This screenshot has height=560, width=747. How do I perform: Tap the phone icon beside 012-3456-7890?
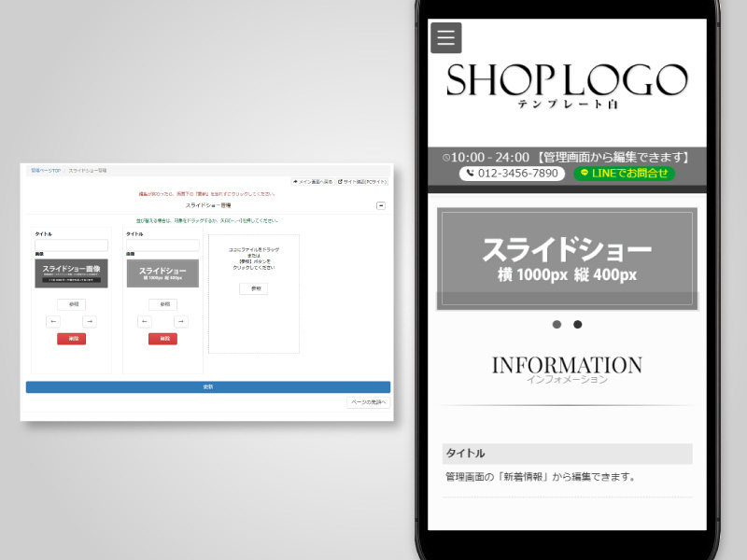tap(469, 174)
